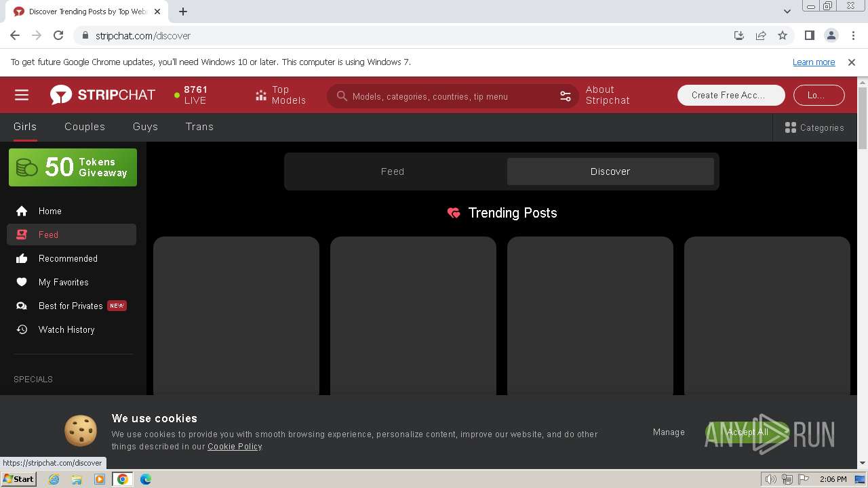
Task: Click the Windows Start button
Action: (x=18, y=479)
